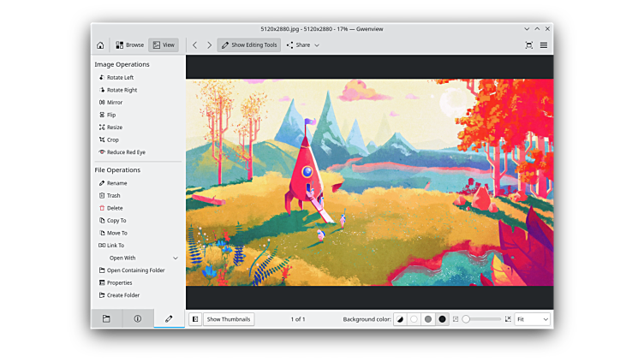Toggle Show Editing Tools
Screen dimensions: 644x362
[248, 45]
